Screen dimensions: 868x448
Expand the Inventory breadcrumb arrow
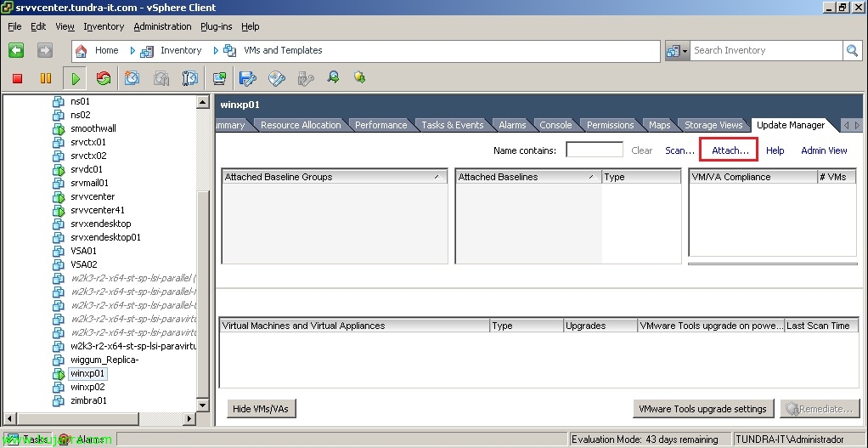click(x=216, y=50)
